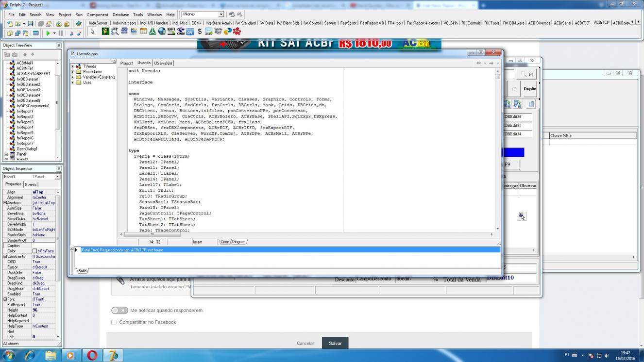The height and width of the screenshot is (362, 644).
Task: Select frxReport1 in Object TreeView
Action: 24,111
